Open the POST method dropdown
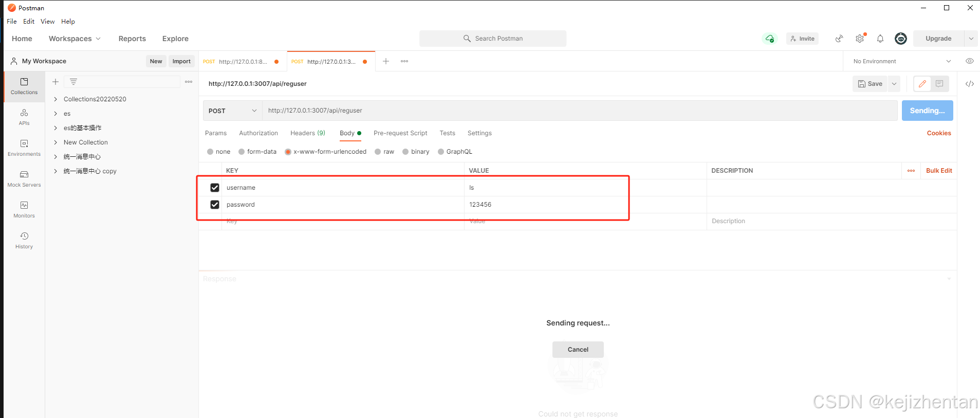The width and height of the screenshot is (980, 418). point(233,111)
